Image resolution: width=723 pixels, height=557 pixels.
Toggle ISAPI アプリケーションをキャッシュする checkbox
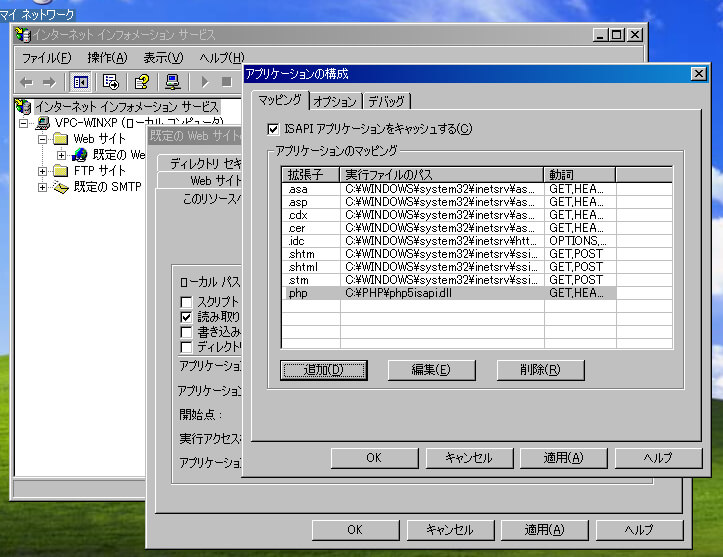[274, 128]
